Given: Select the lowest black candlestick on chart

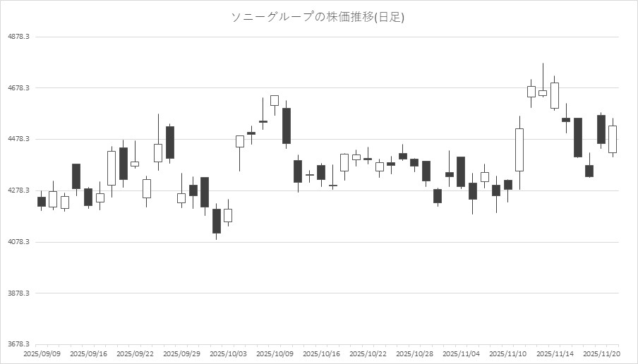Looking at the screenshot, I should [x=217, y=221].
